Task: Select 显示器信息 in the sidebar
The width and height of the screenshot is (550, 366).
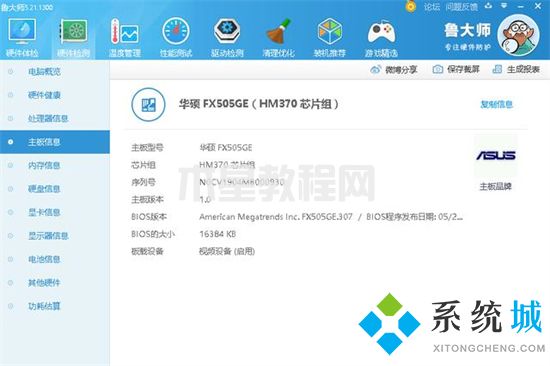Action: coord(55,236)
